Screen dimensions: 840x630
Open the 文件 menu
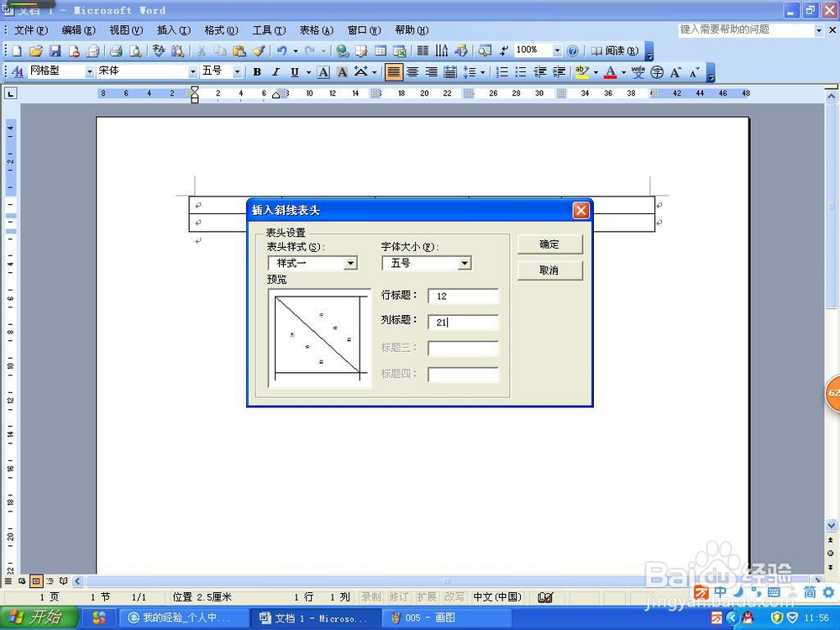coord(30,30)
